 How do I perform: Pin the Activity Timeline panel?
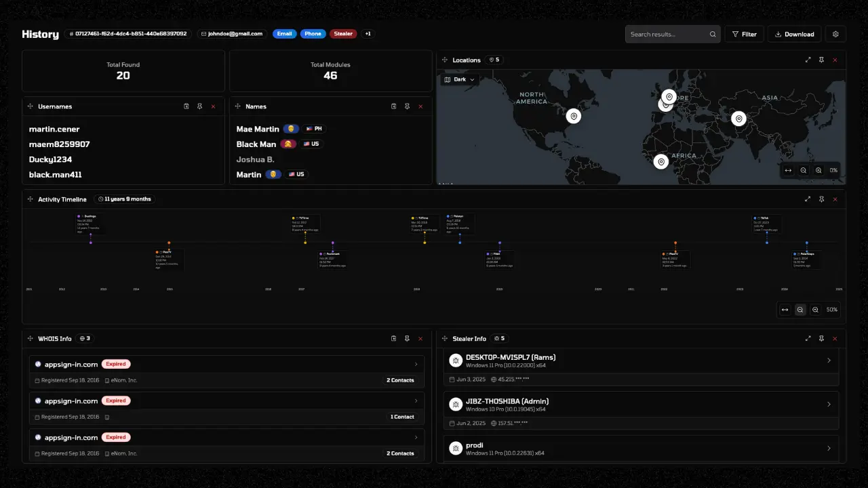click(x=821, y=199)
